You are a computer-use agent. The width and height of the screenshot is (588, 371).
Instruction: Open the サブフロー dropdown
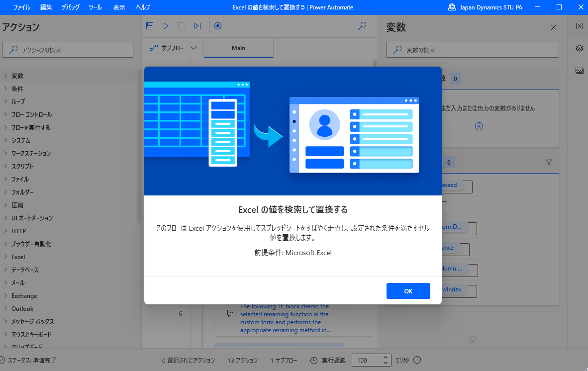click(x=173, y=48)
